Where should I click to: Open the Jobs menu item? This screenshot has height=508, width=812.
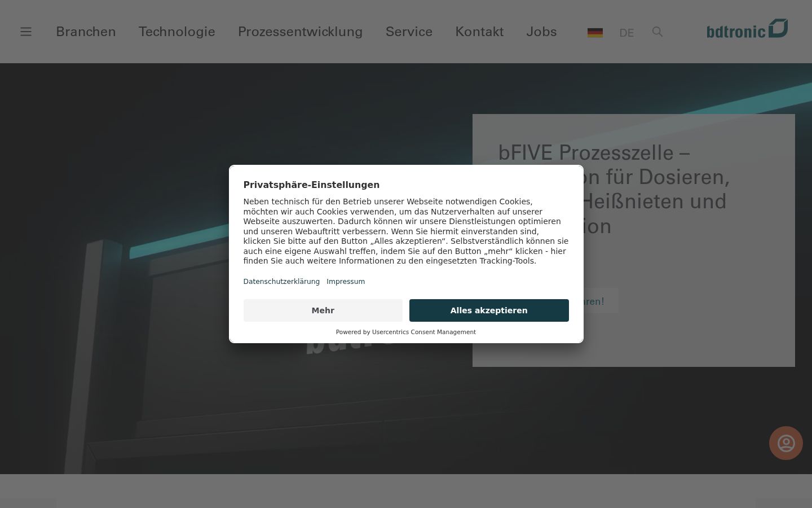coord(541,32)
